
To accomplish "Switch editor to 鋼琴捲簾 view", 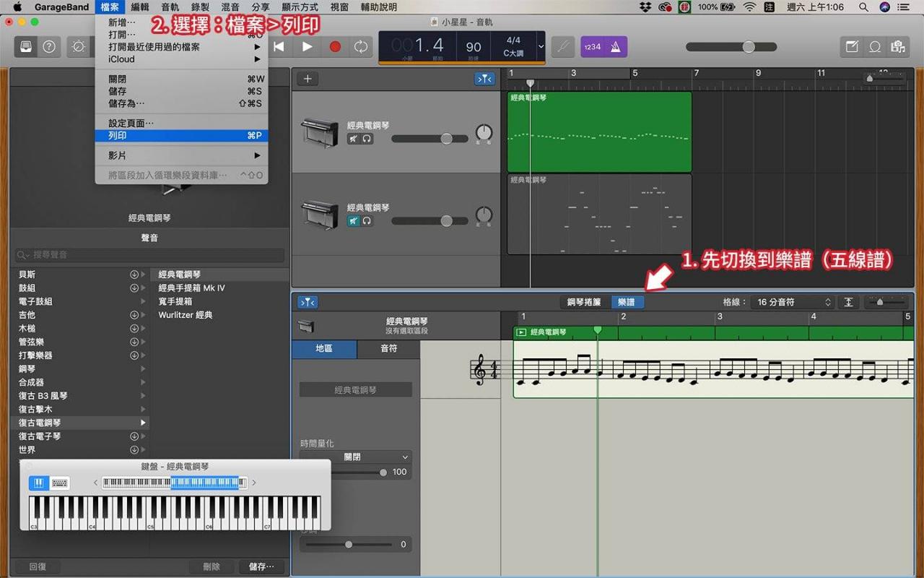I will tap(585, 302).
